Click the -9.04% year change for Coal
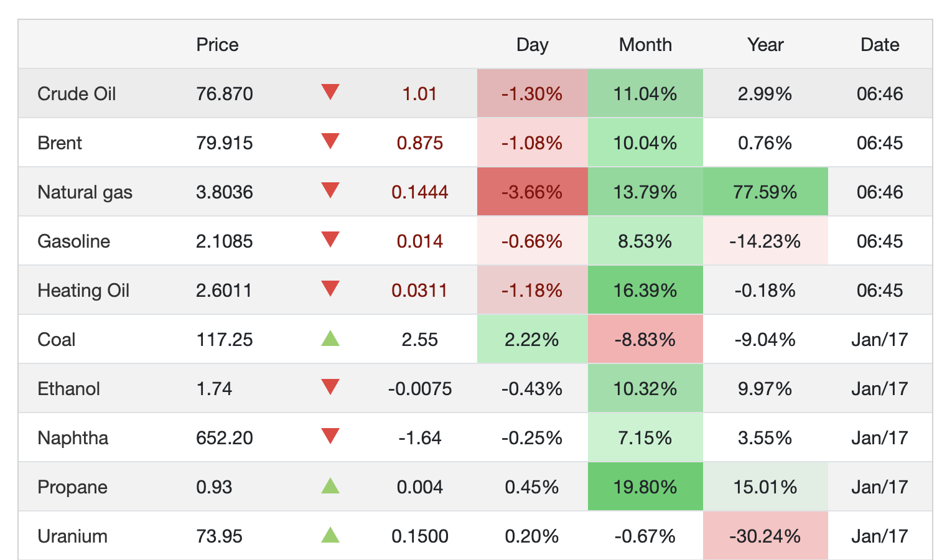Image resolution: width=942 pixels, height=560 pixels. tap(765, 340)
